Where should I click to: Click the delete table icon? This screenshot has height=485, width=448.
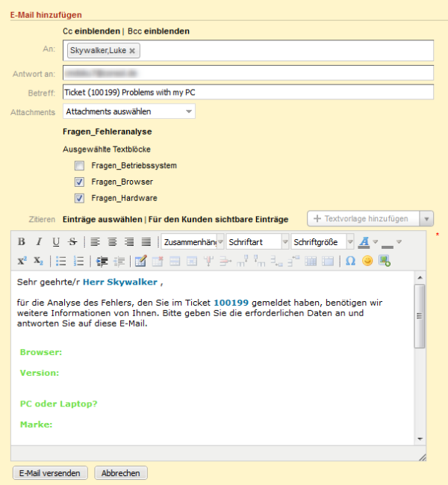tap(158, 261)
